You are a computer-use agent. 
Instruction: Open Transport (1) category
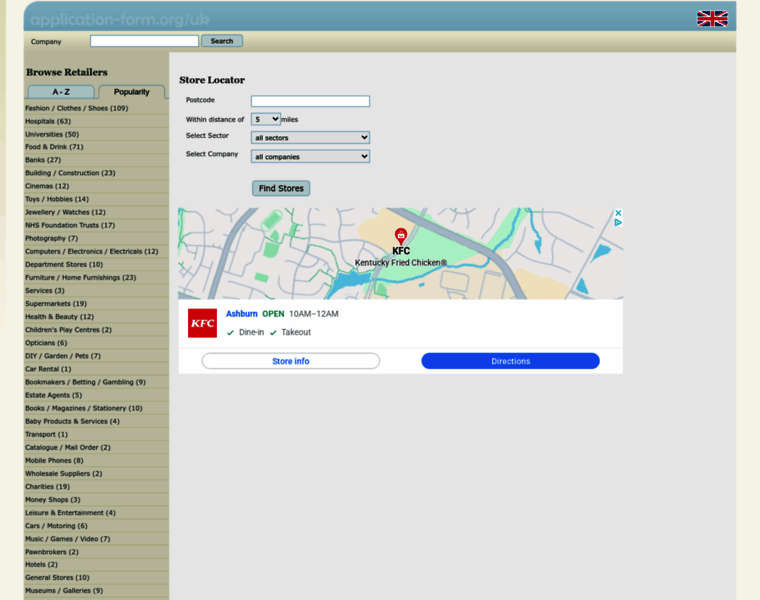[x=47, y=435]
